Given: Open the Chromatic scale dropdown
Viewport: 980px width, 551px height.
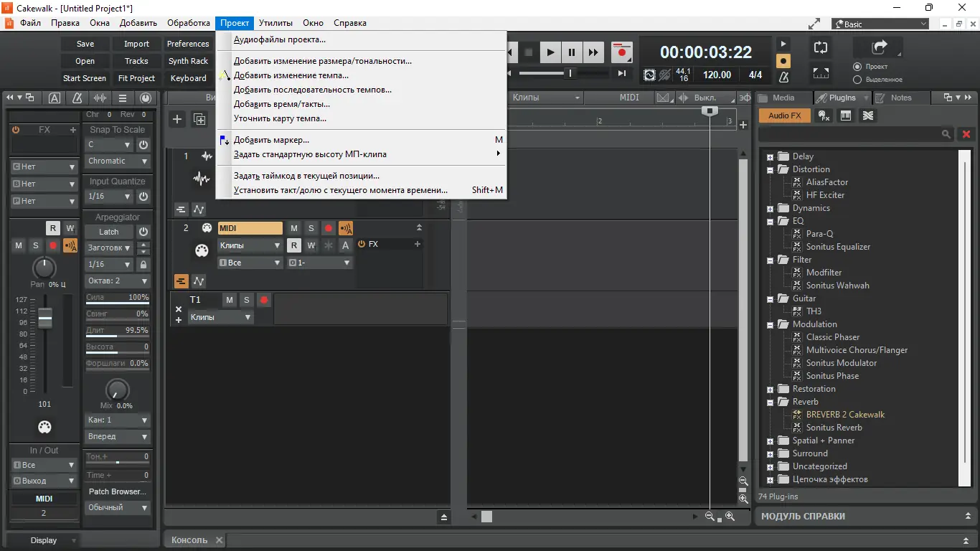Looking at the screenshot, I should pos(117,161).
